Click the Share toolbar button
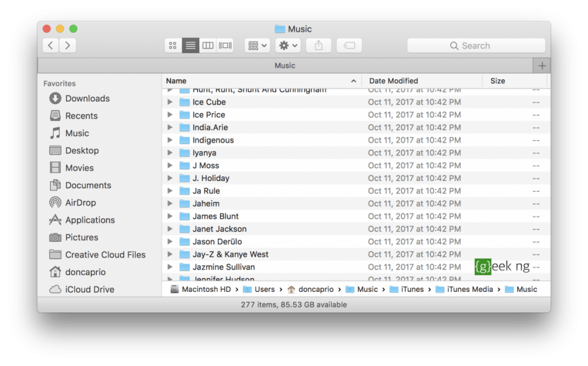Viewport: 588px width, 366px height. [x=319, y=45]
